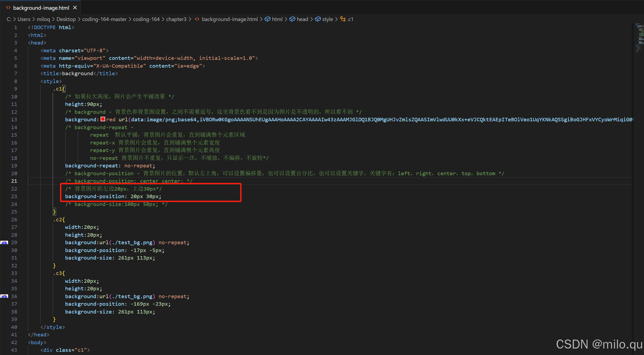Image resolution: width=644 pixels, height=355 pixels.
Task: Click the image preview gutter icon on line 29
Action: point(4,243)
